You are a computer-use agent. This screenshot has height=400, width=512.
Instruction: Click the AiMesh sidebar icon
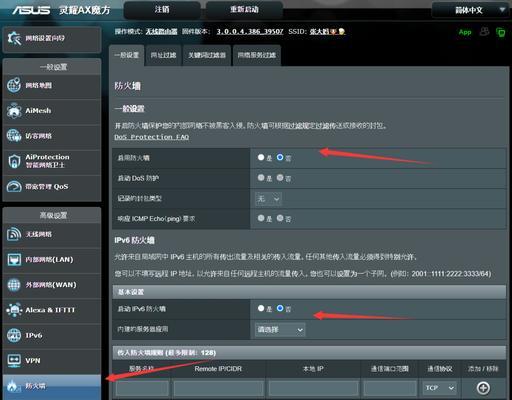pos(14,111)
